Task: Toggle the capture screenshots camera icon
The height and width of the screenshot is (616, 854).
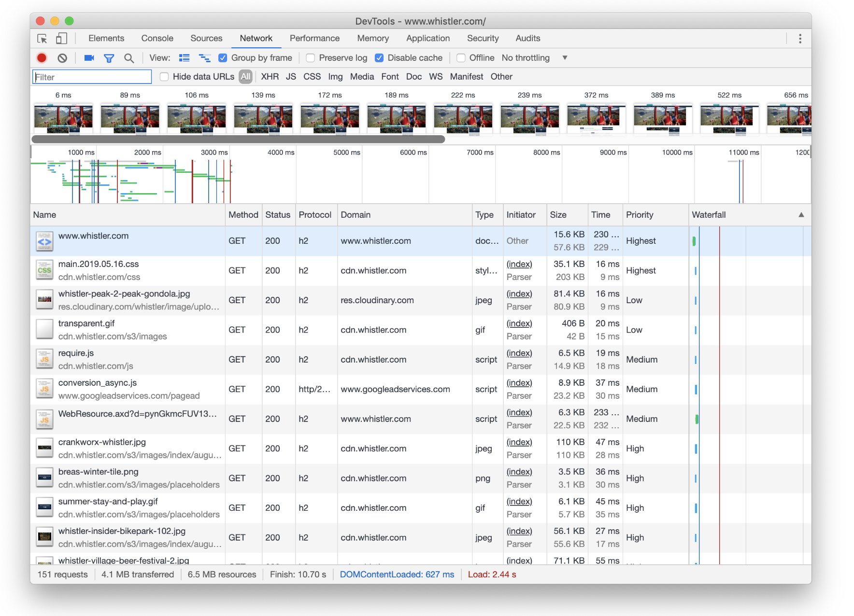Action: coord(89,58)
